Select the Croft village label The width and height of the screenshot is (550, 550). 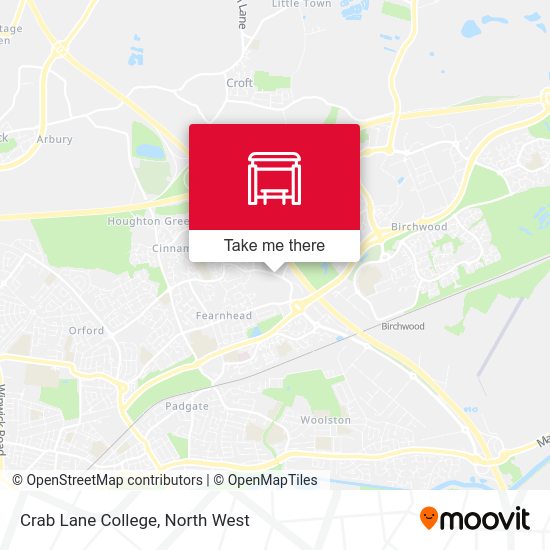[239, 83]
